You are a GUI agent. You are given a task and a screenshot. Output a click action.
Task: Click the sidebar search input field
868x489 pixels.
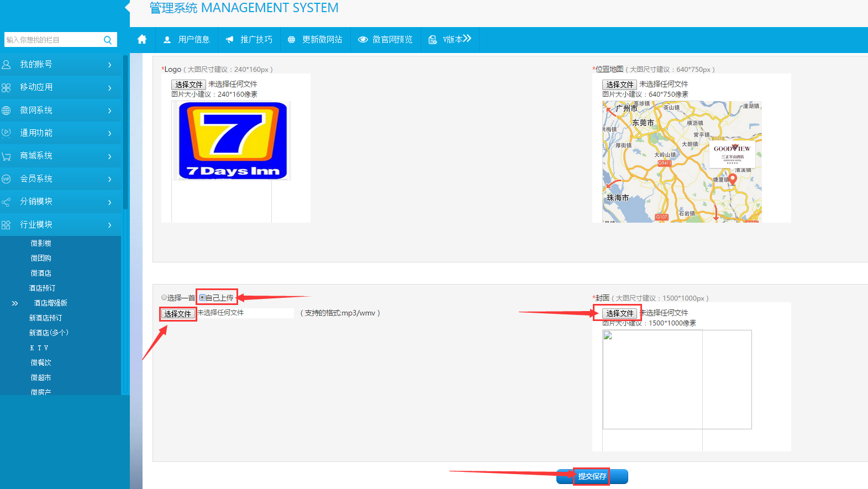(52, 40)
